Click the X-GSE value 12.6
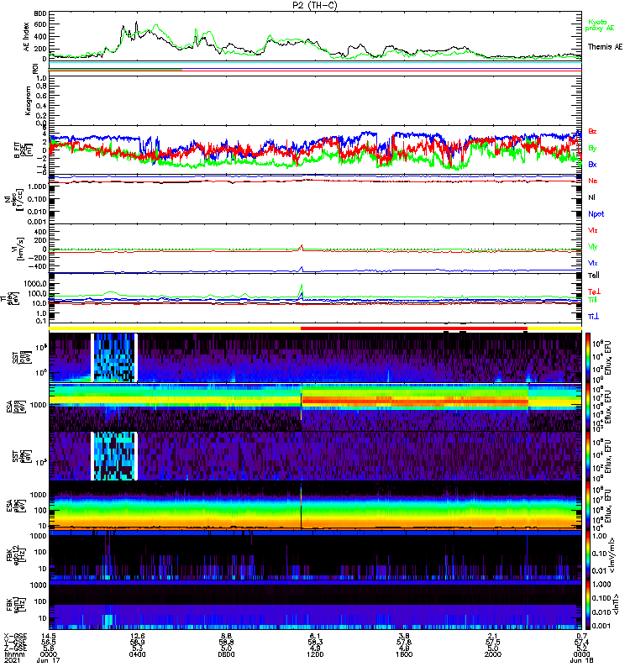 tap(137, 636)
